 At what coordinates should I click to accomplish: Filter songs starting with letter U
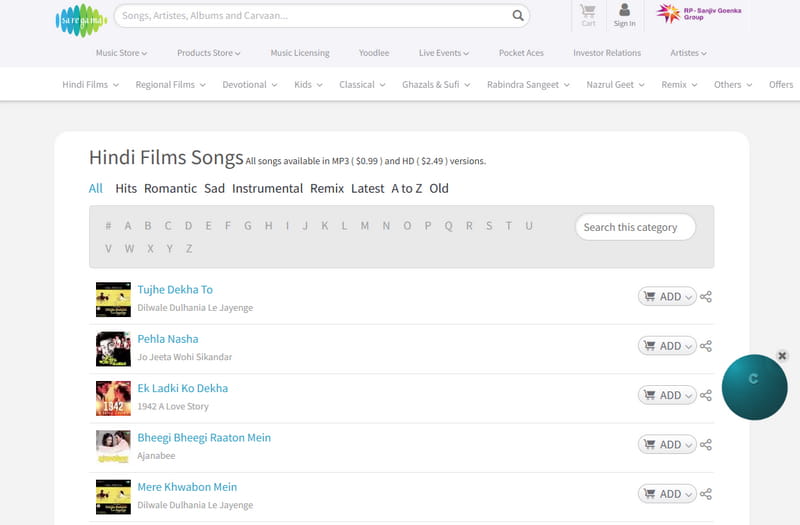point(529,226)
